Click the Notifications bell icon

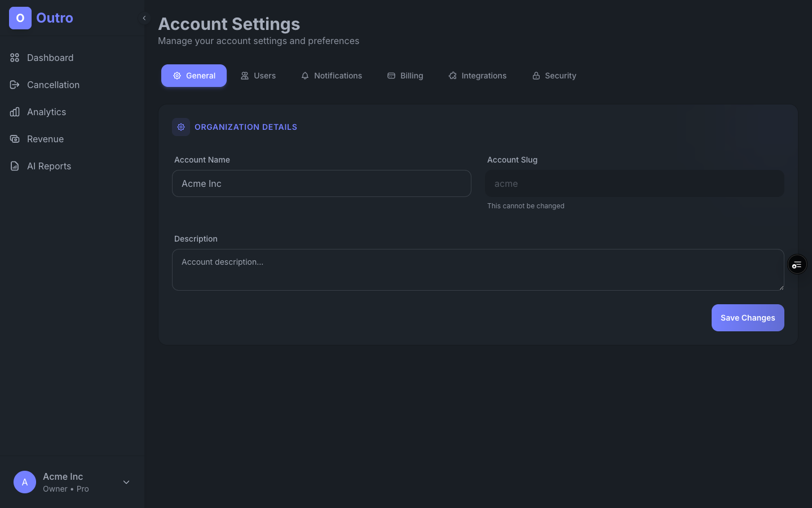pos(305,76)
